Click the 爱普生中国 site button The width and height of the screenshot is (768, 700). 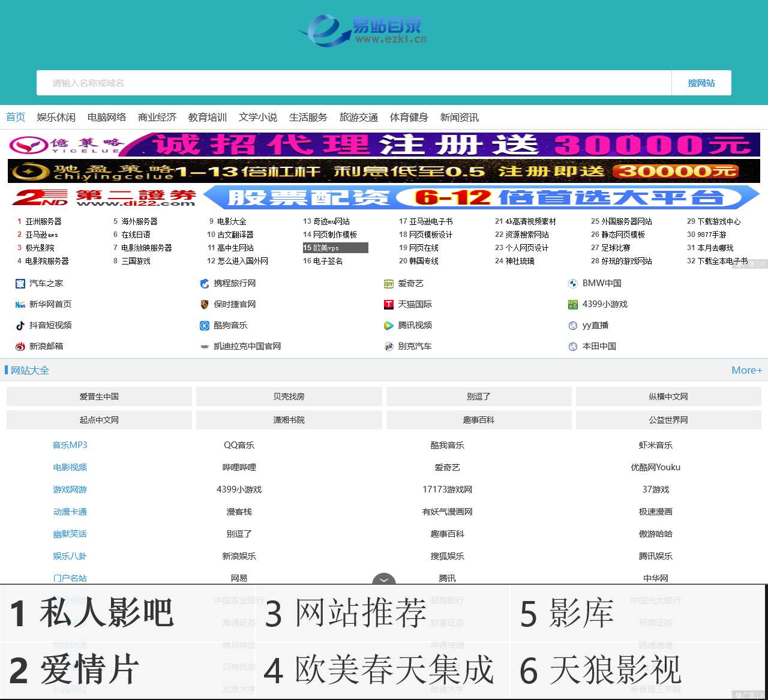[99, 396]
